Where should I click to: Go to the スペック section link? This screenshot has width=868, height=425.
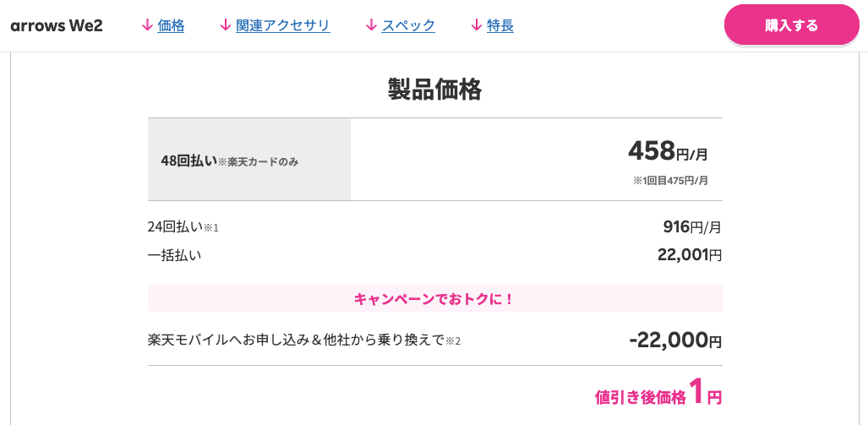click(408, 25)
